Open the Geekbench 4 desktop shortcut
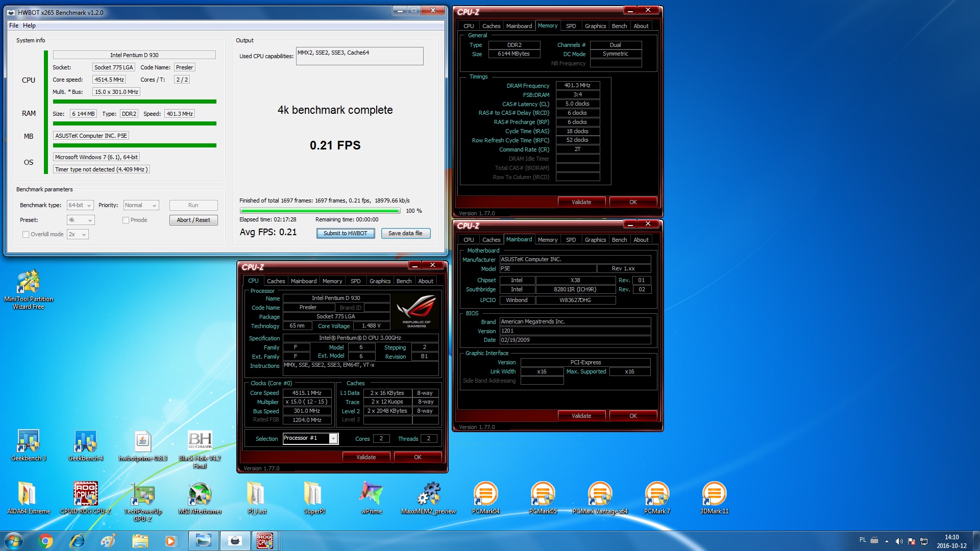This screenshot has height=551, width=980. (x=86, y=445)
